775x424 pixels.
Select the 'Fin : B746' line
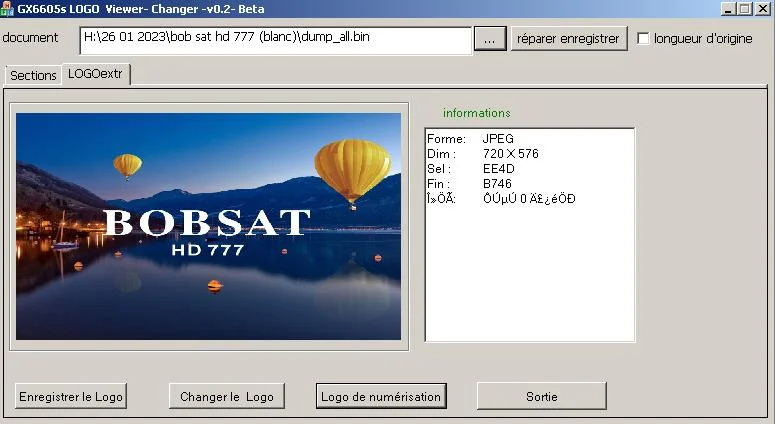pyautogui.click(x=470, y=183)
